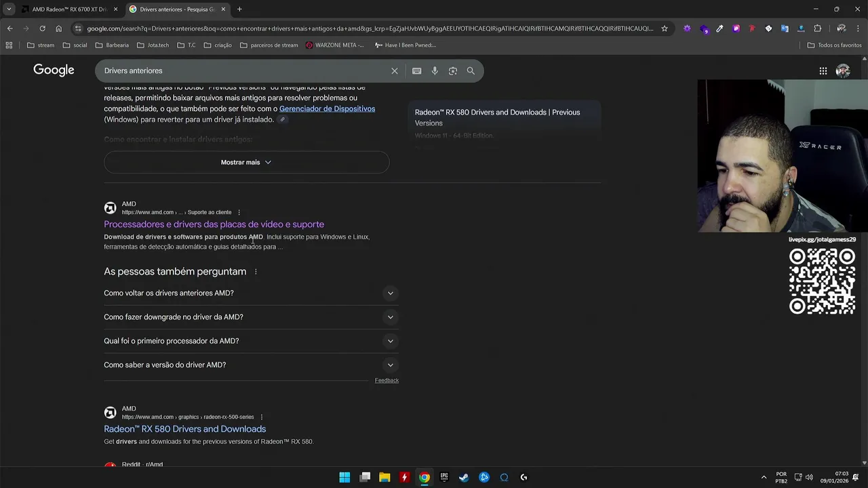Open the Google account avatar

(843, 70)
